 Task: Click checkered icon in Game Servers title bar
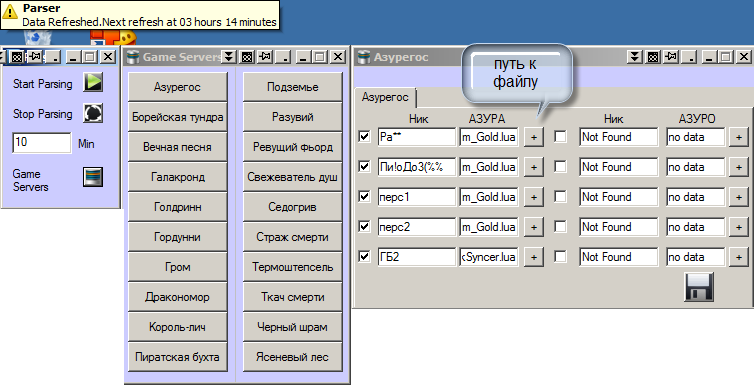coord(247,57)
